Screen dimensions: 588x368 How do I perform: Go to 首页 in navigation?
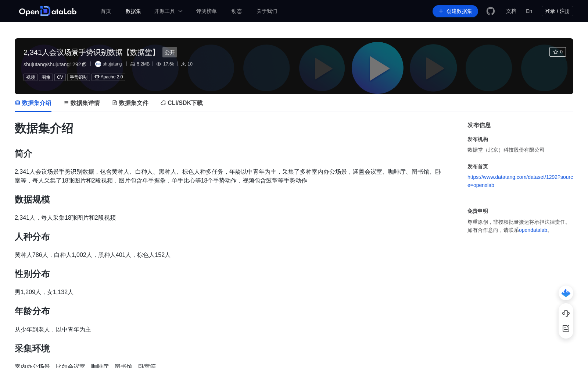pos(106,11)
